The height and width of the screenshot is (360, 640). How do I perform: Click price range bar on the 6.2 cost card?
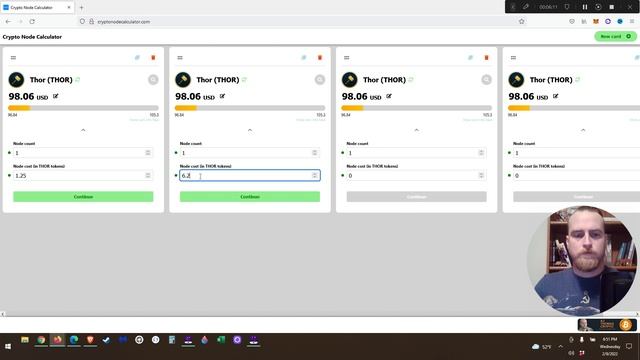250,108
